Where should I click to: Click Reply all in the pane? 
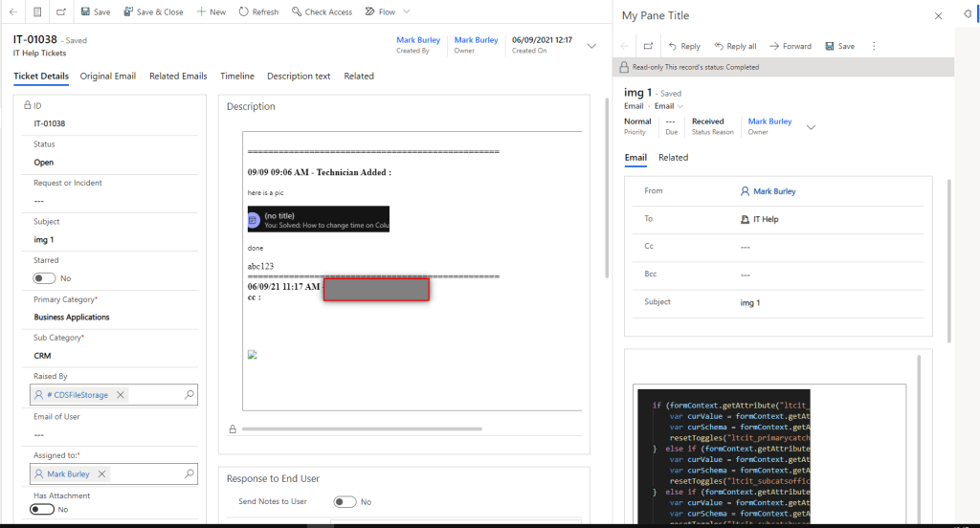click(734, 46)
